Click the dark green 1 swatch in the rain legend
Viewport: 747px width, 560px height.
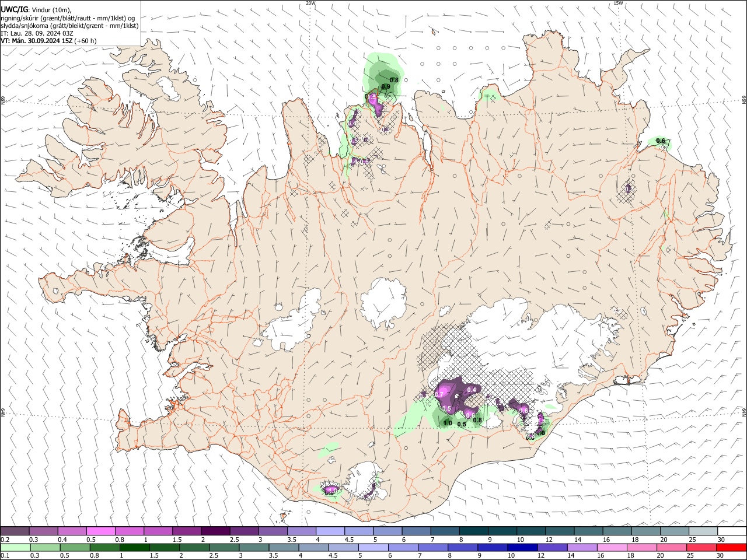click(x=134, y=548)
